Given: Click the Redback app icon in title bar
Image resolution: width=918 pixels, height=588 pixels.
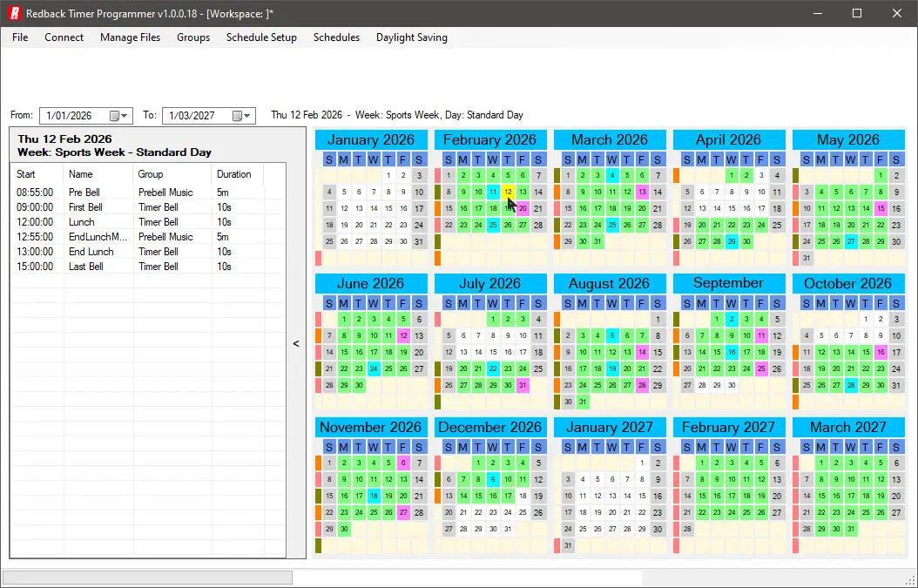Looking at the screenshot, I should 13,13.
